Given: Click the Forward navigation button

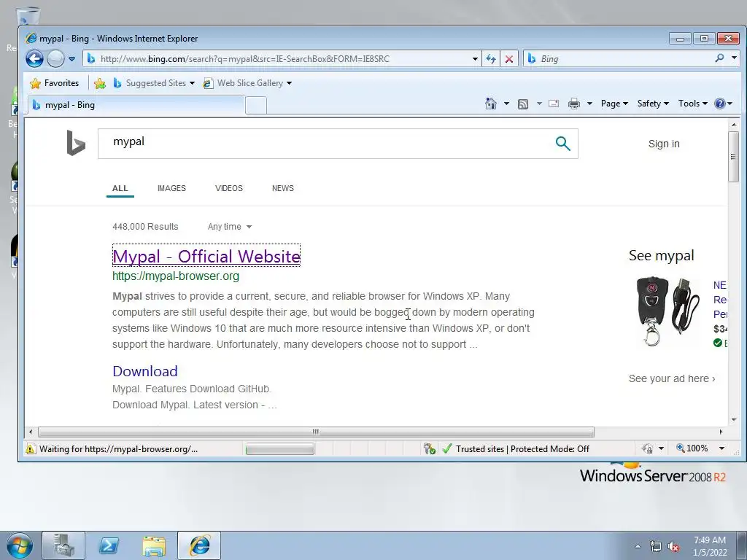Looking at the screenshot, I should (x=55, y=58).
